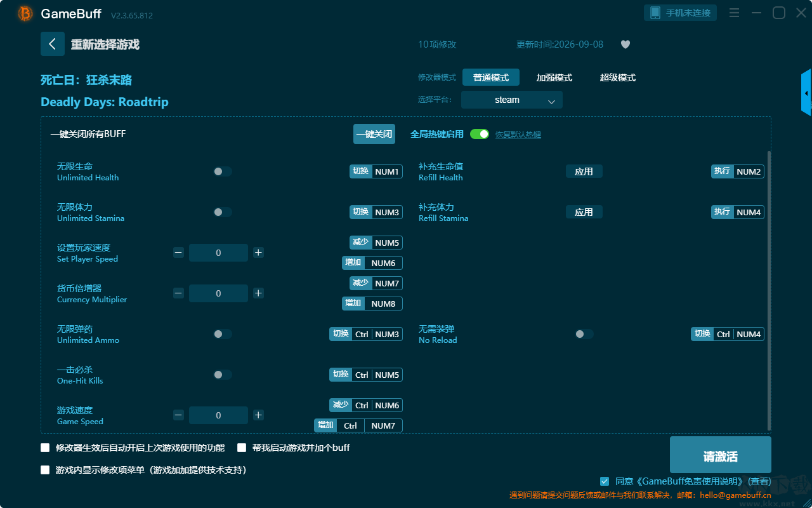Open the disclaimer 查看 link

point(759,481)
